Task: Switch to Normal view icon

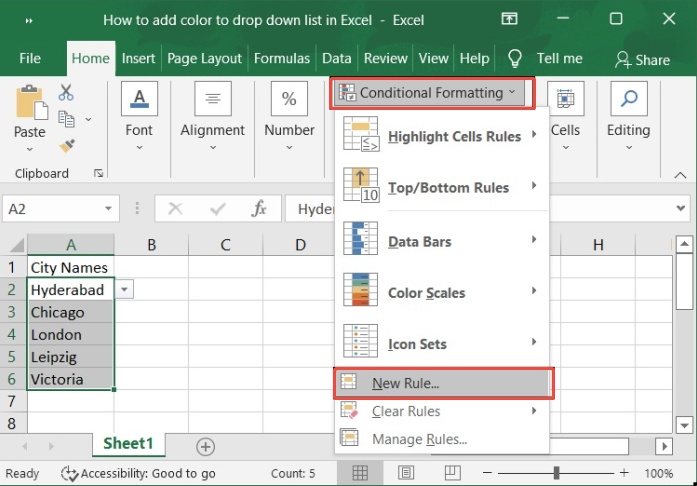Action: (360, 473)
